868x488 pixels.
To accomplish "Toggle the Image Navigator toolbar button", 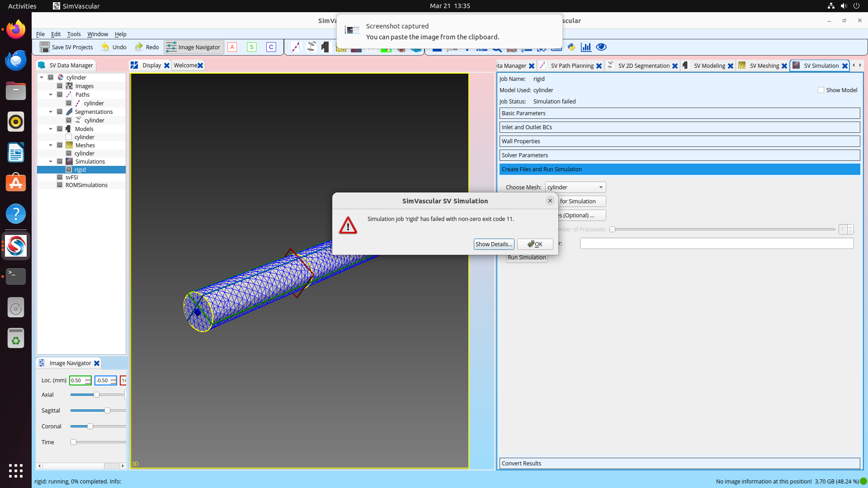I will point(193,47).
